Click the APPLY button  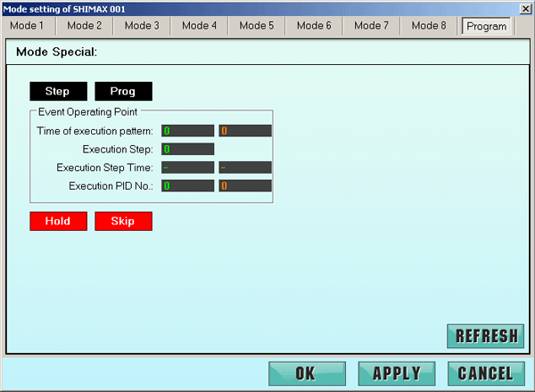click(x=396, y=373)
